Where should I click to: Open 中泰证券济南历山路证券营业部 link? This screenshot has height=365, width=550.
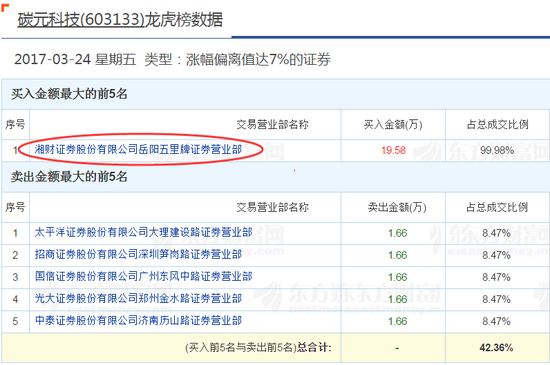pos(138,321)
